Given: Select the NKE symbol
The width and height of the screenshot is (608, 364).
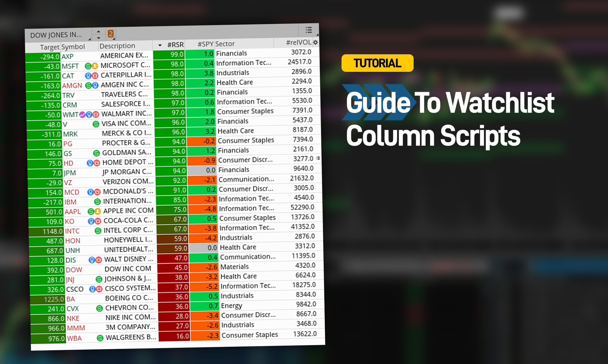Looking at the screenshot, I should [73, 319].
